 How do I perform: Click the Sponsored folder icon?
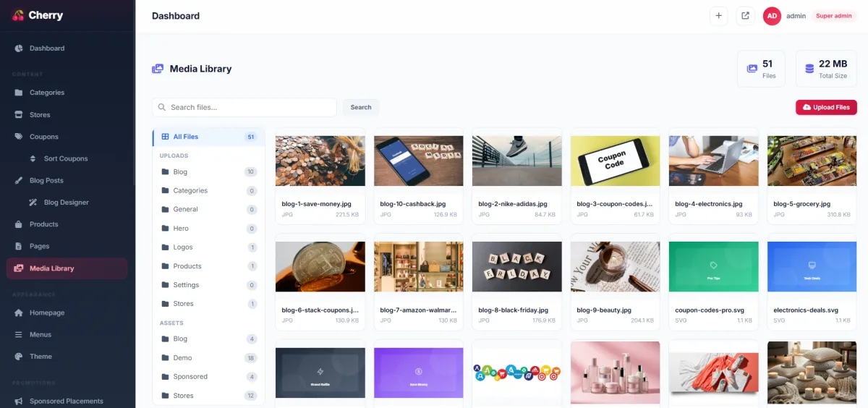point(165,376)
